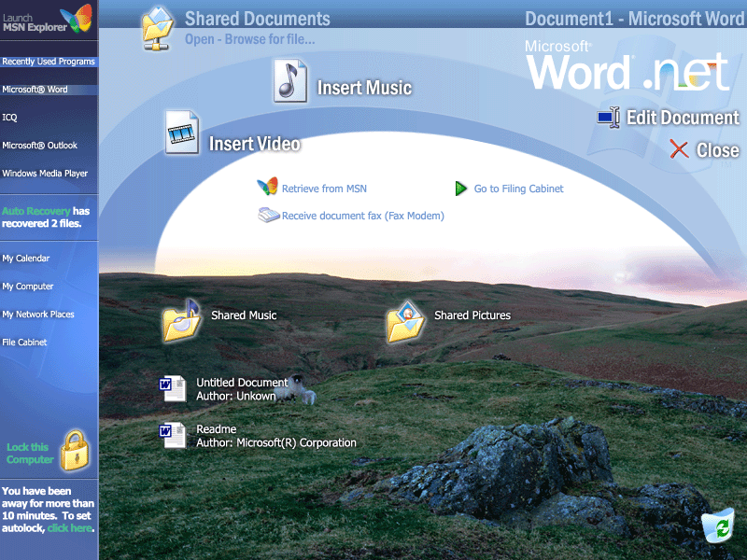The height and width of the screenshot is (560, 747).
Task: Click Retrieve from MSN link
Action: tap(324, 189)
